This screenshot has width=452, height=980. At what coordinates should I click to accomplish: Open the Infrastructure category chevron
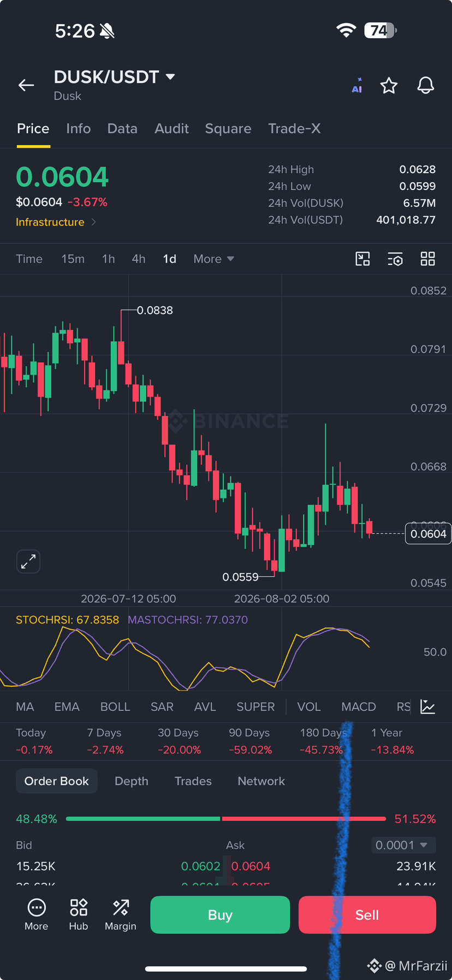tap(94, 222)
